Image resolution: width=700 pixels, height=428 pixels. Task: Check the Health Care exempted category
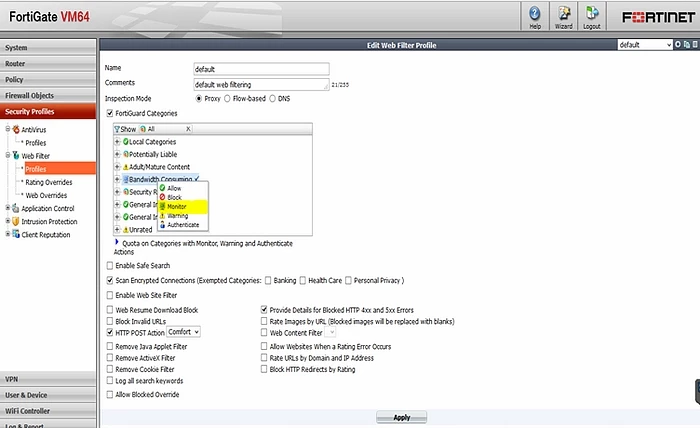point(303,280)
